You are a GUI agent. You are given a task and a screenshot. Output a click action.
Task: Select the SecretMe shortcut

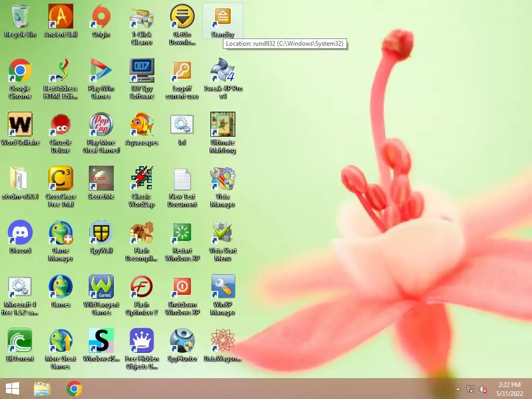101,178
